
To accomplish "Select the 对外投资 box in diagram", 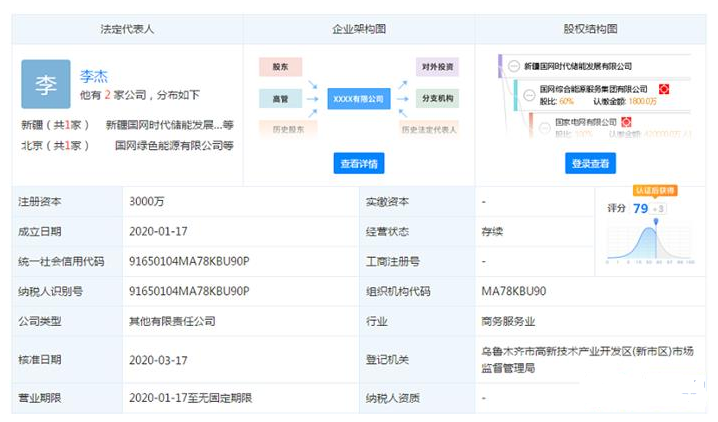I will pyautogui.click(x=437, y=67).
